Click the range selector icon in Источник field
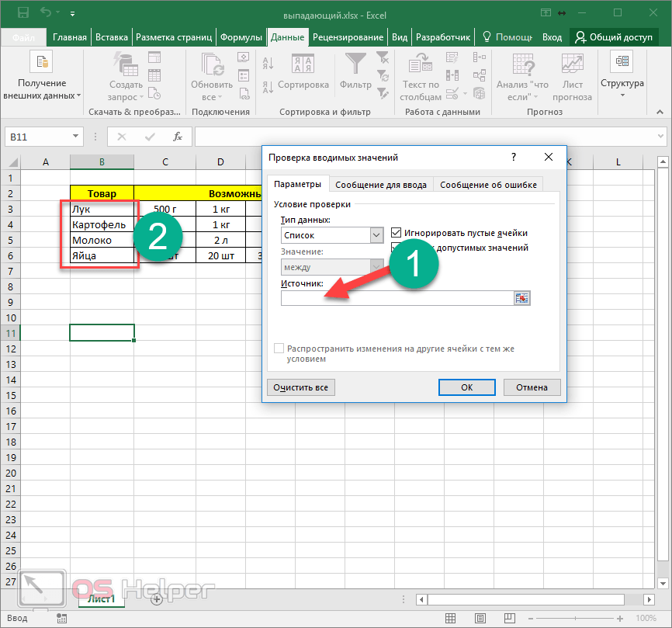Image resolution: width=672 pixels, height=628 pixels. 521,299
